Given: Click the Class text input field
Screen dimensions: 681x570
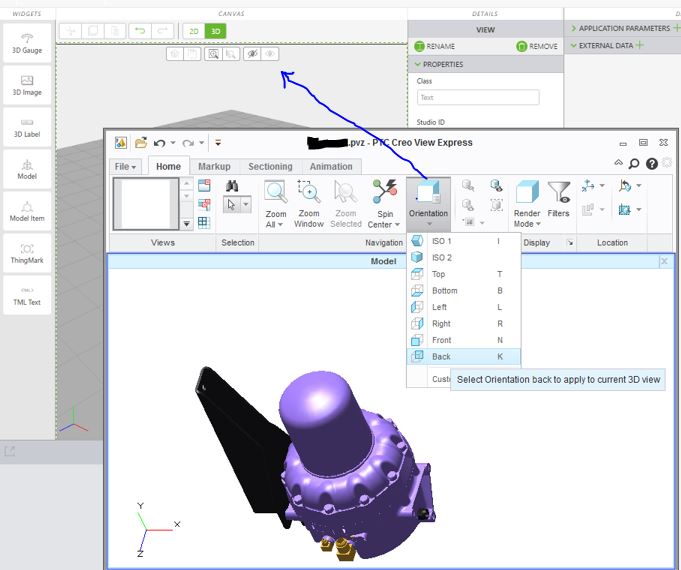Looking at the screenshot, I should (x=478, y=97).
